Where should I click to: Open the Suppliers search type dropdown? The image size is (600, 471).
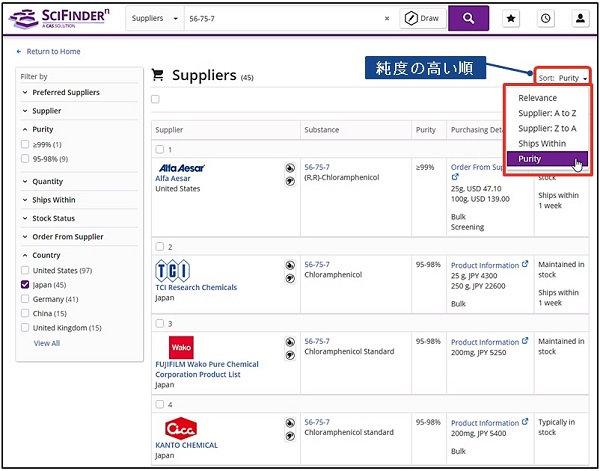click(x=155, y=18)
